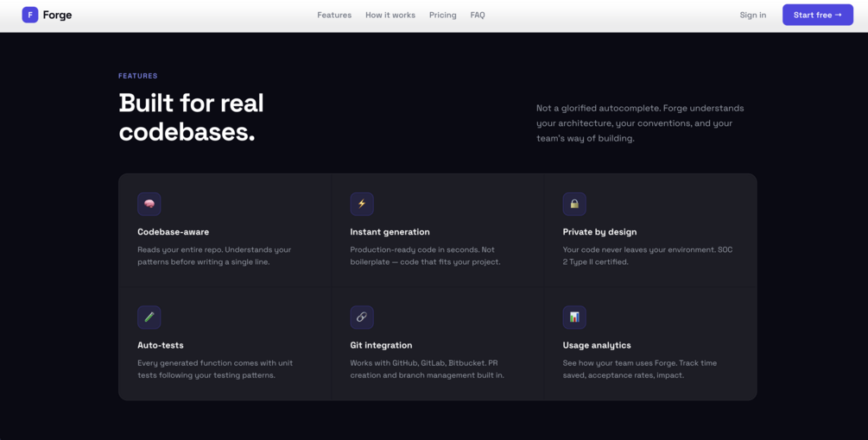This screenshot has width=868, height=440.
Task: Click the chain link Git integration icon
Action: coord(362,317)
